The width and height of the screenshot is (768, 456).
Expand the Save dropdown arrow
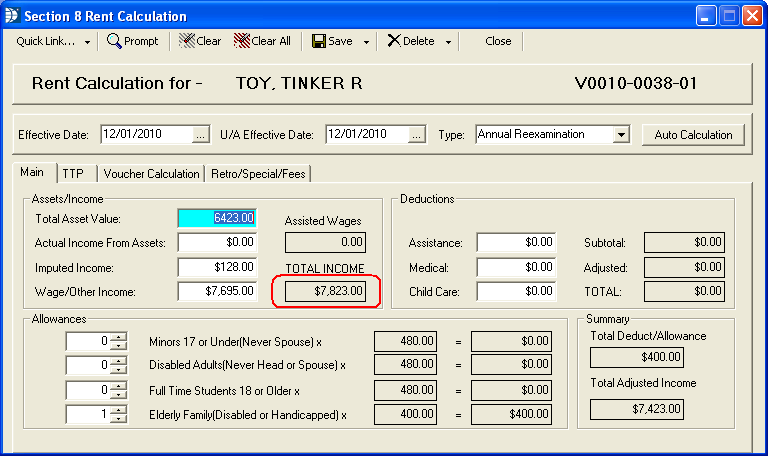click(x=366, y=42)
